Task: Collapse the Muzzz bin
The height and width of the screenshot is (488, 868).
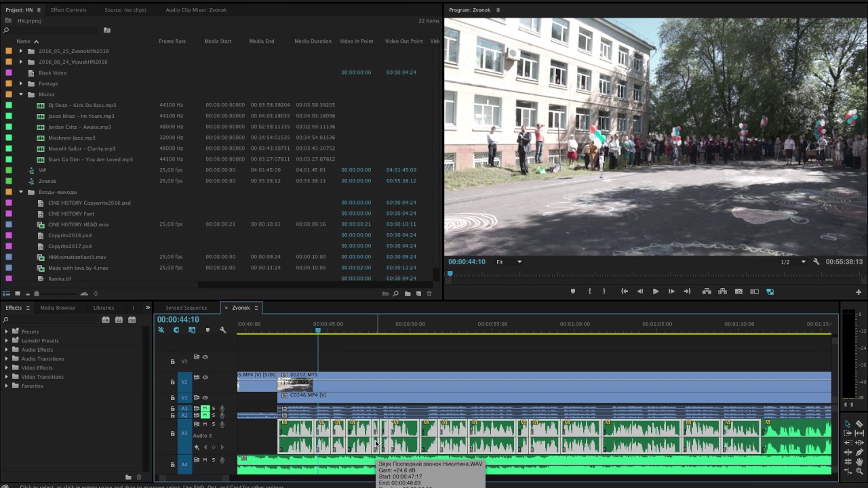Action: 20,94
